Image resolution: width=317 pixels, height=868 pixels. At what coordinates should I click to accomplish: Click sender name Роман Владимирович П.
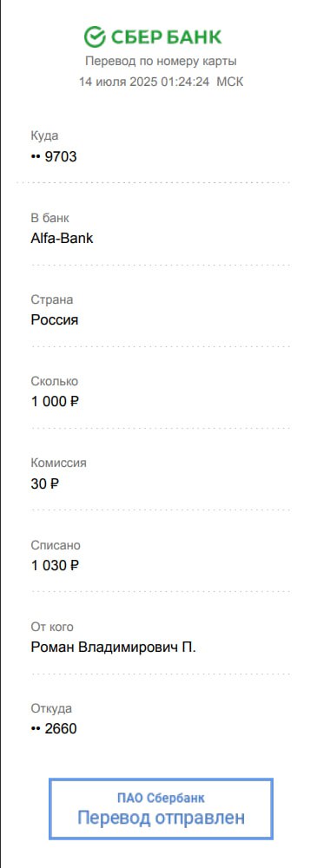pos(114,648)
